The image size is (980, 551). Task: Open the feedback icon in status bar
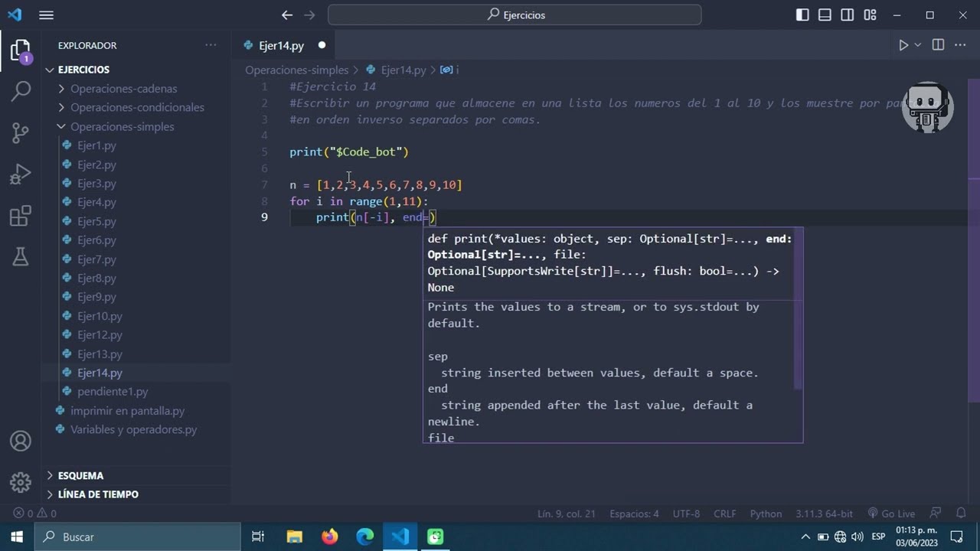tap(936, 514)
